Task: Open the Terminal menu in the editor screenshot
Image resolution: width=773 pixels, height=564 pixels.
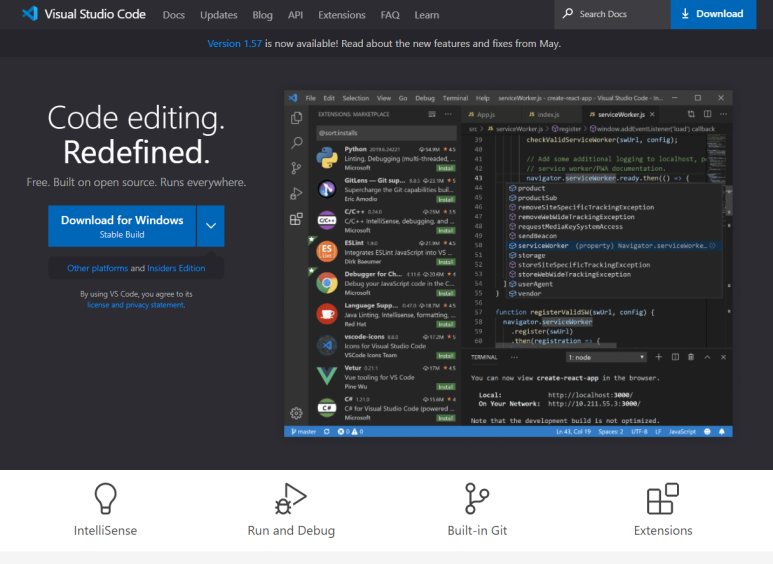Action: (455, 98)
